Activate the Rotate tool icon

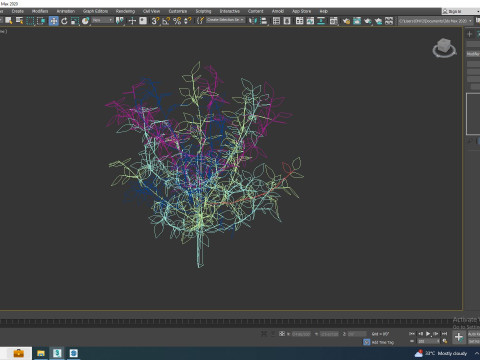64,21
